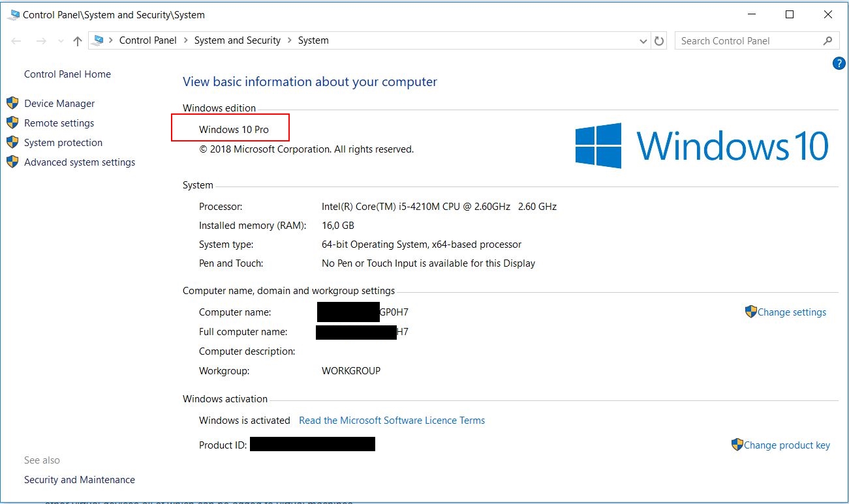Viewport: 849px width, 504px height.
Task: Click the shield icon beside Remote settings
Action: click(12, 123)
